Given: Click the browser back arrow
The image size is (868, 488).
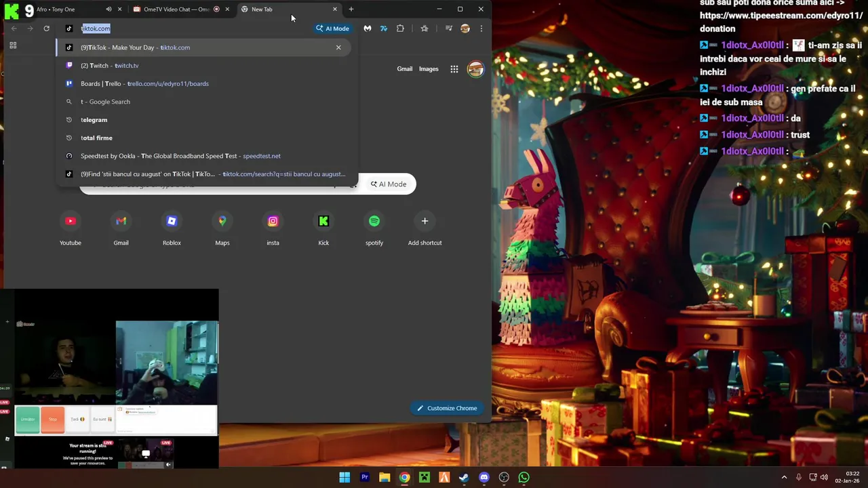Looking at the screenshot, I should coord(14,28).
